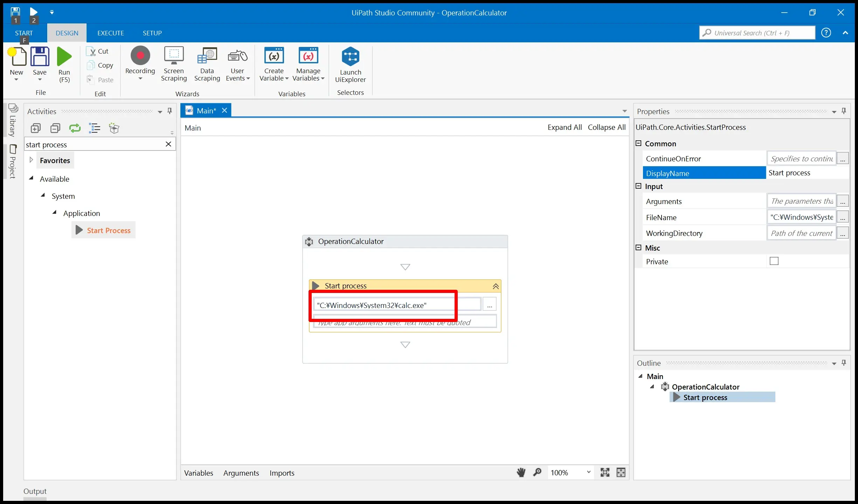Image resolution: width=858 pixels, height=504 pixels.
Task: Start the Recording wizard
Action: (x=140, y=63)
